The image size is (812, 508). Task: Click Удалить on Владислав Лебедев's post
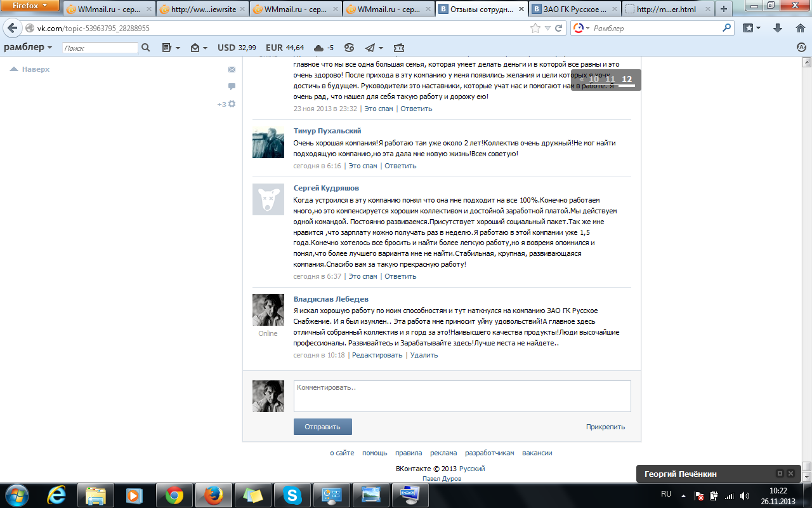[424, 355]
